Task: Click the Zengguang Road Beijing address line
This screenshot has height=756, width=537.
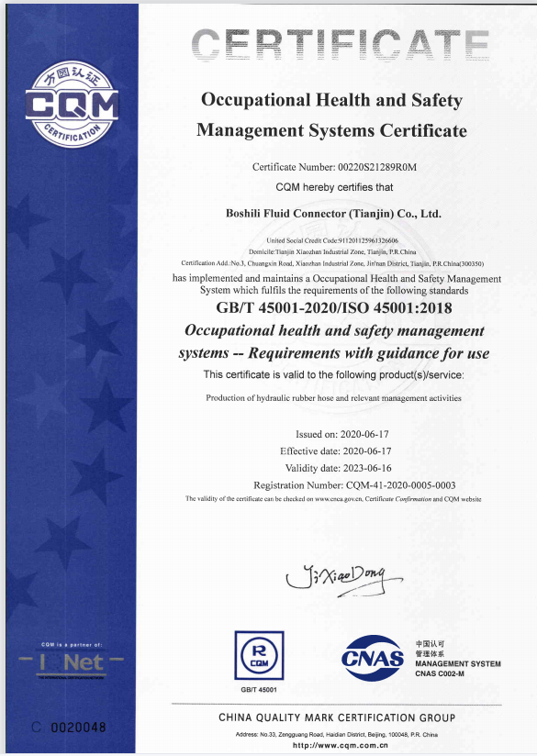Action: point(337,735)
